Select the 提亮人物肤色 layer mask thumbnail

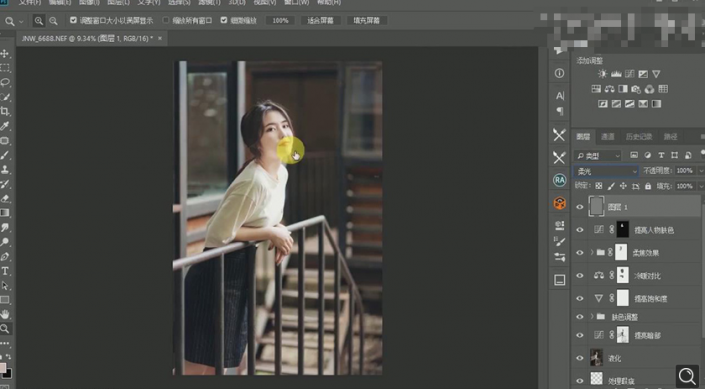tap(622, 230)
